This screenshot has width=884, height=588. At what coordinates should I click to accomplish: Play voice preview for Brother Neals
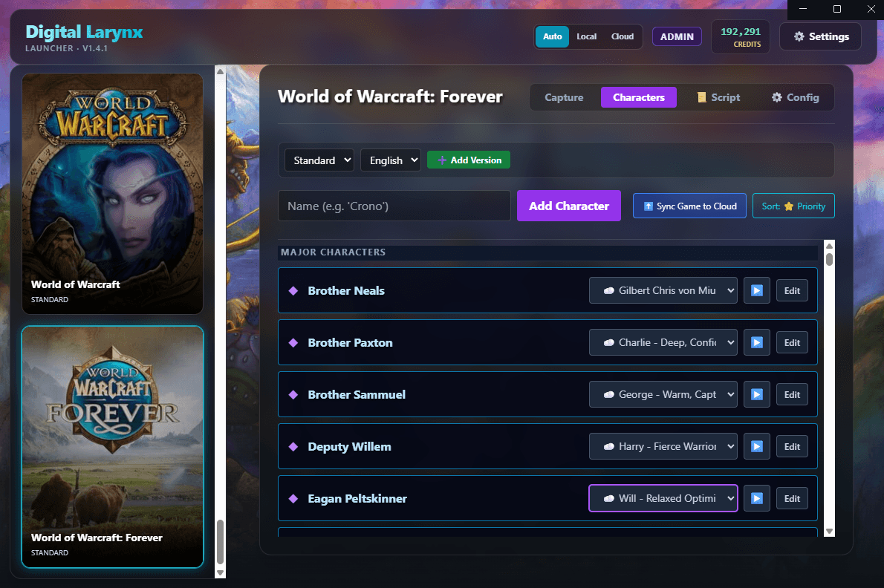click(x=756, y=290)
